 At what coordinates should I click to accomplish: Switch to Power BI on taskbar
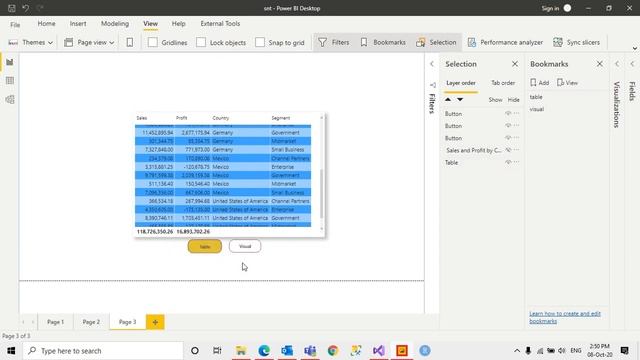402,351
